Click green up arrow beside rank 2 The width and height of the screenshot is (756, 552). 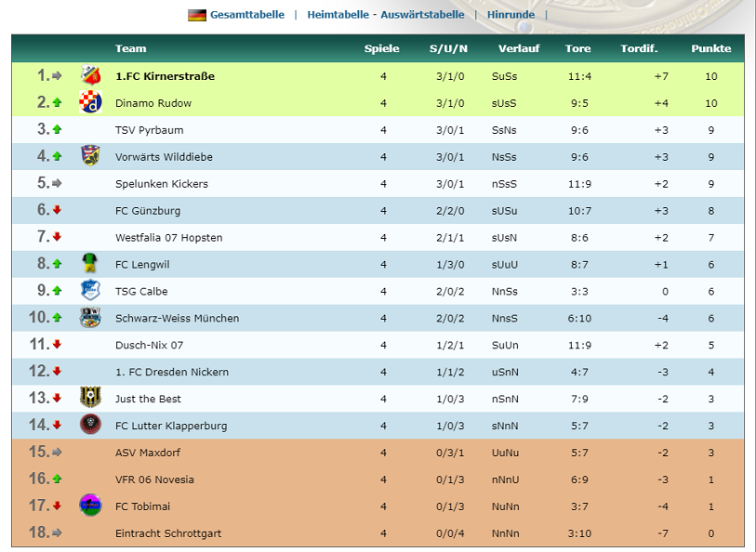click(57, 102)
